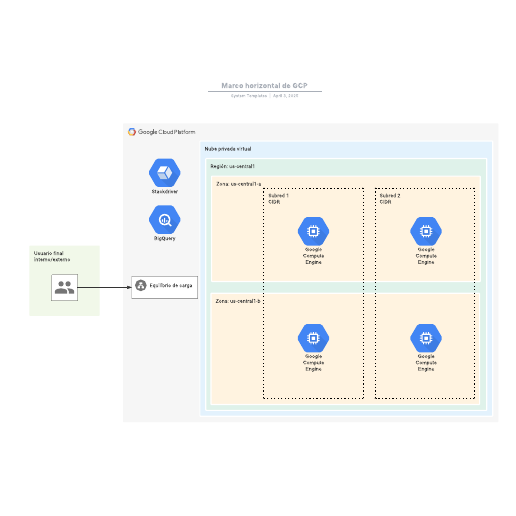Viewport: 516px width, 516px height.
Task: Click the end users people icon
Action: 64,287
